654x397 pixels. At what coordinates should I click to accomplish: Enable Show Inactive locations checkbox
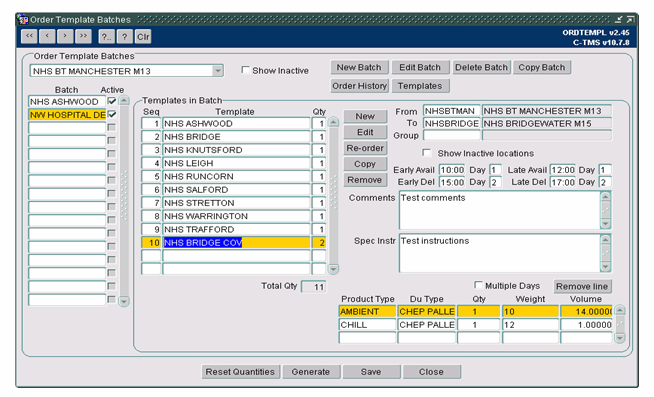point(426,153)
